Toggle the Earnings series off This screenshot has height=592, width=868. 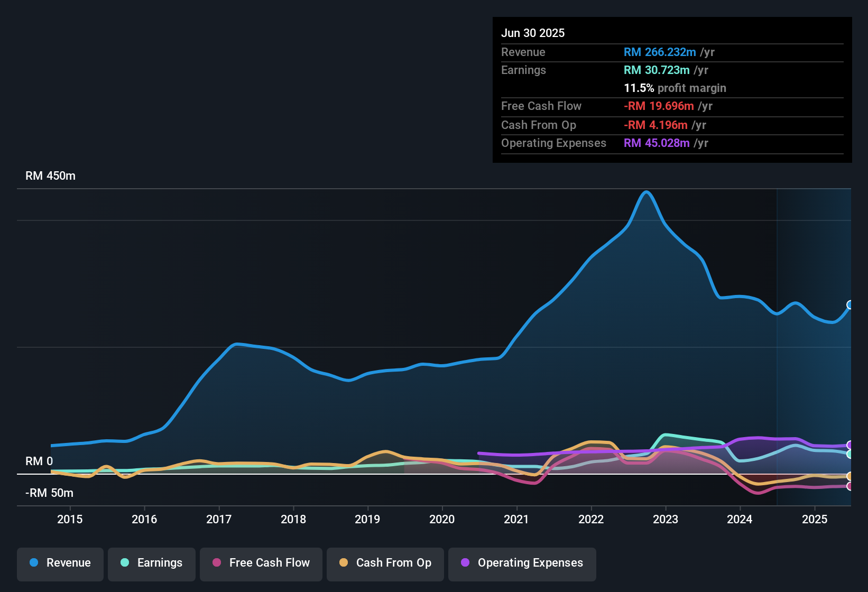[152, 563]
